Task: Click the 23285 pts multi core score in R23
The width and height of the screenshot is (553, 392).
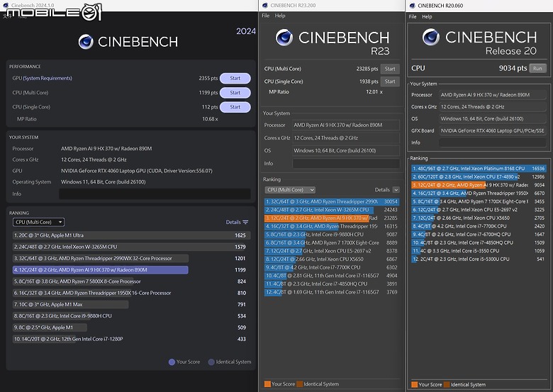Action: (x=367, y=69)
